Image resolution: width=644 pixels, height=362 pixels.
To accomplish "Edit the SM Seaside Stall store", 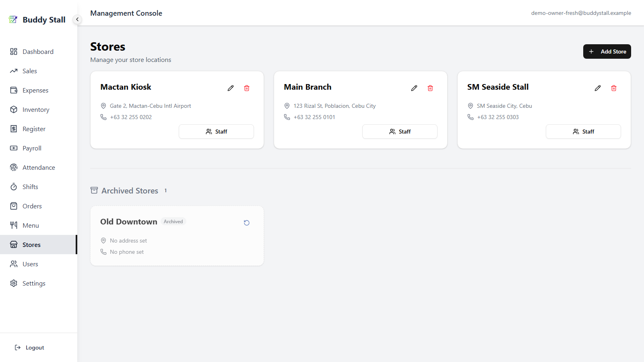I will click(x=598, y=88).
